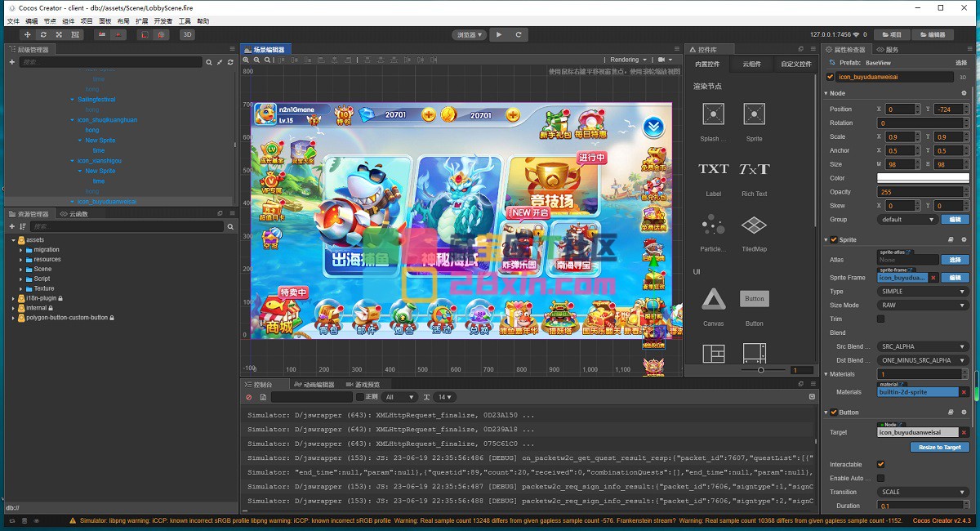This screenshot has width=980, height=531.
Task: Switch to the 云函数 tab
Action: point(74,213)
